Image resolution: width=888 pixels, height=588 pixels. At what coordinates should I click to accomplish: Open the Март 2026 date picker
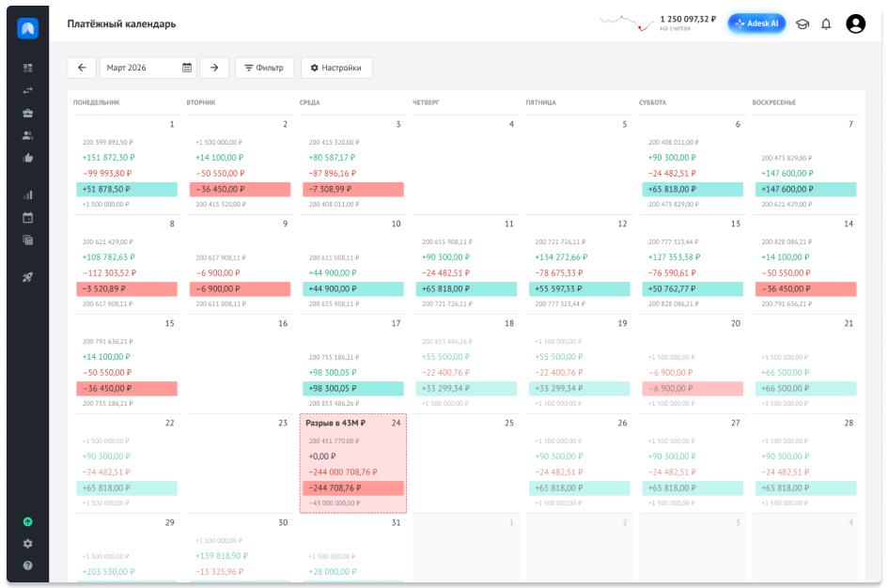(x=148, y=68)
